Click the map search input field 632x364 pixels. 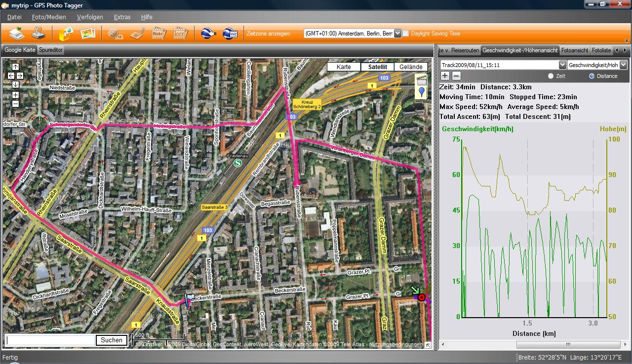[50, 340]
